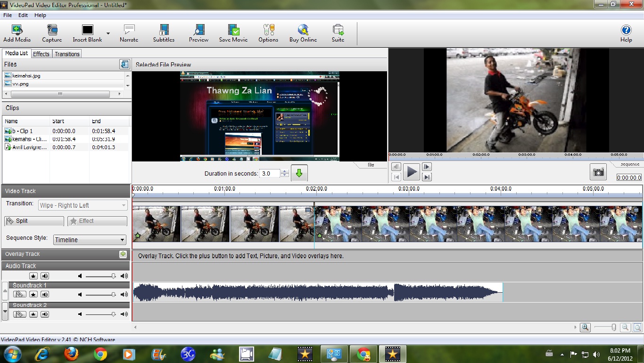Open the Sequence Style dropdown
Image resolution: width=644 pixels, height=363 pixels.
point(90,239)
